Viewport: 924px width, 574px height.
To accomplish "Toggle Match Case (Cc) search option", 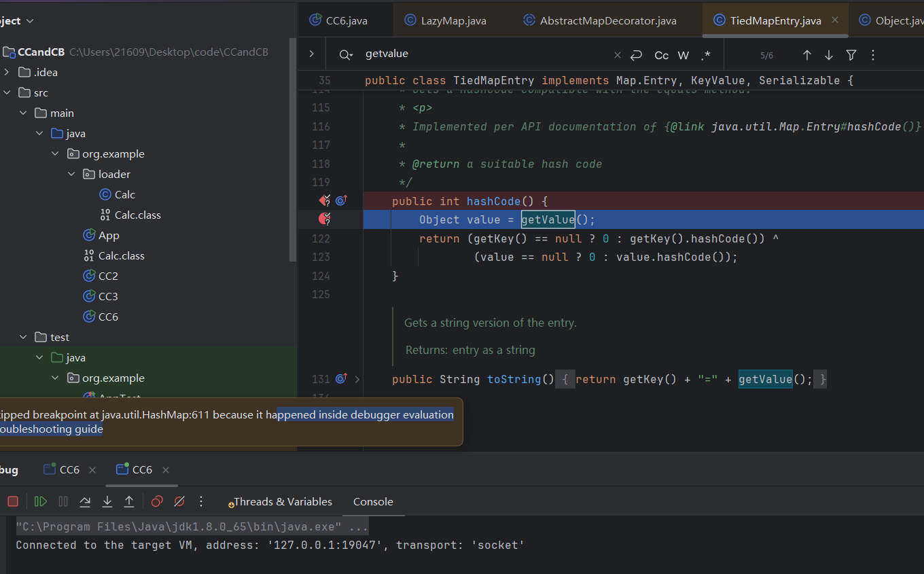I will (662, 55).
